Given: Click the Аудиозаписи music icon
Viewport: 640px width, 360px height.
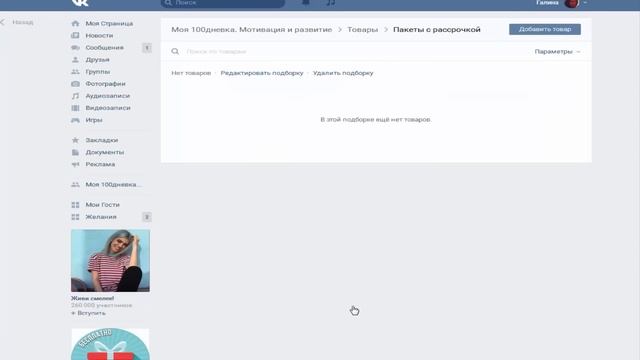Looking at the screenshot, I should (75, 96).
